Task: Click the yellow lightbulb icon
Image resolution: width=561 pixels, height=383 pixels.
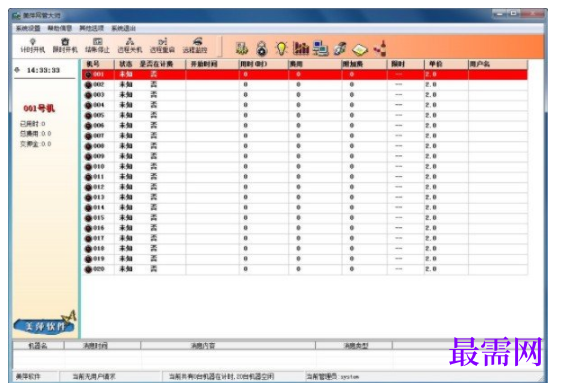Action: [282, 48]
